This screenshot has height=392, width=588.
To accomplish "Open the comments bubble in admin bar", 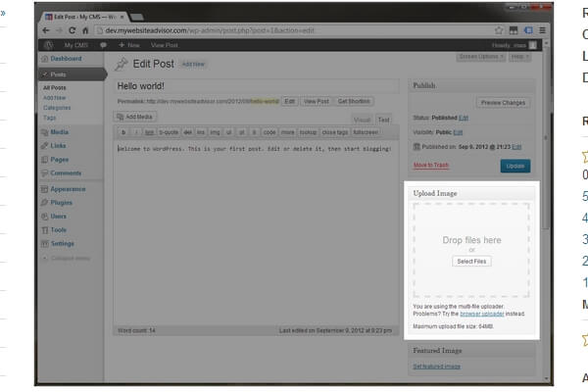I will point(103,45).
